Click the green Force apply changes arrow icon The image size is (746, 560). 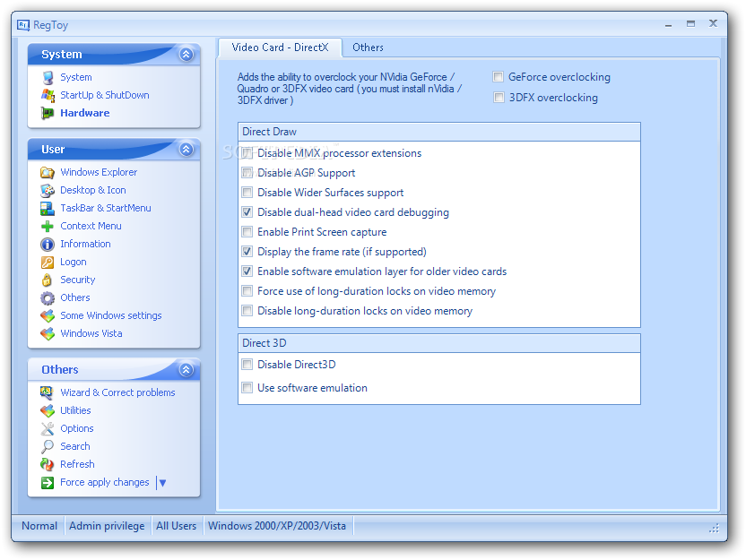click(48, 483)
